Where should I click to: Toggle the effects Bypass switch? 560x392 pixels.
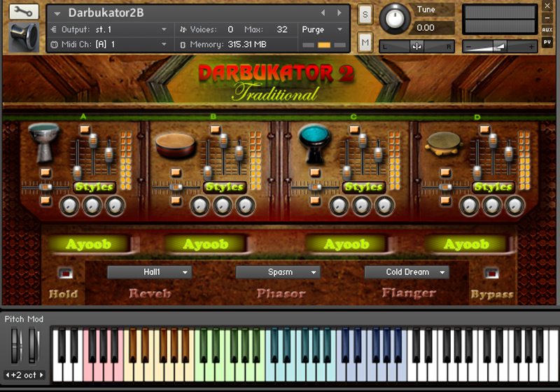coord(491,274)
